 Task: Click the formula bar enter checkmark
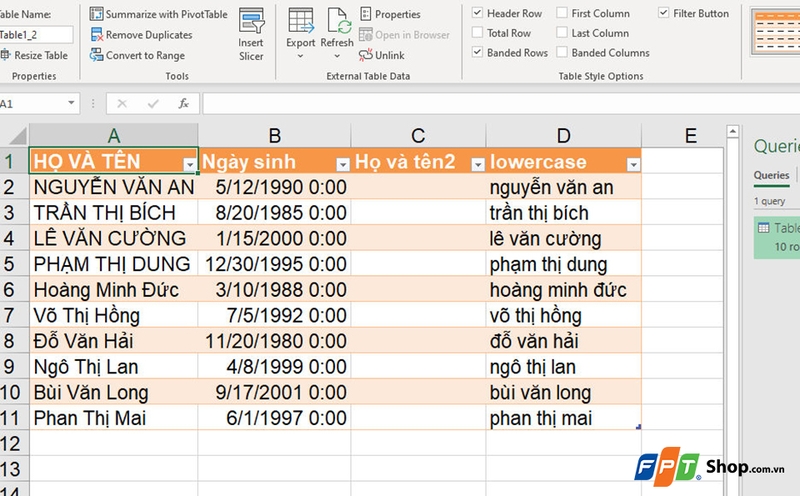[153, 104]
